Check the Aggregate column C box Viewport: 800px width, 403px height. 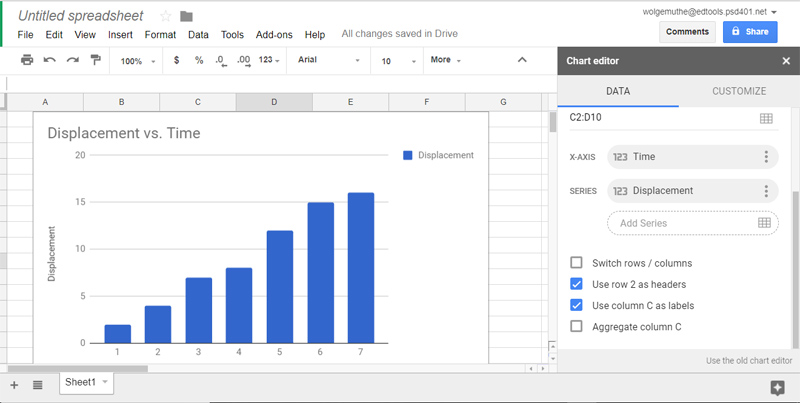pos(576,326)
